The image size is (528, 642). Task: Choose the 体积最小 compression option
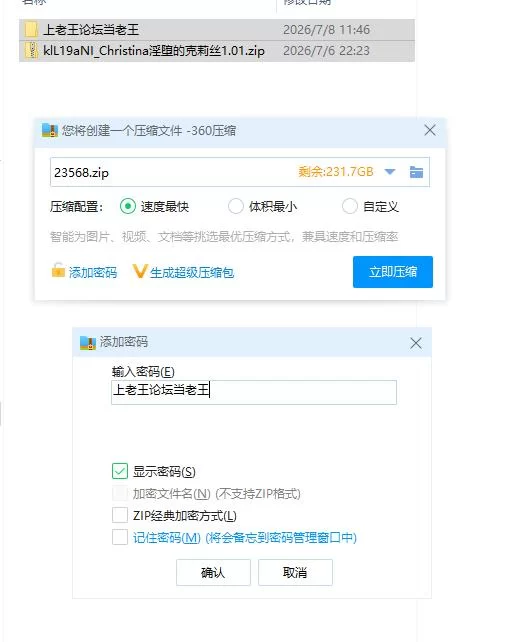[x=236, y=206]
